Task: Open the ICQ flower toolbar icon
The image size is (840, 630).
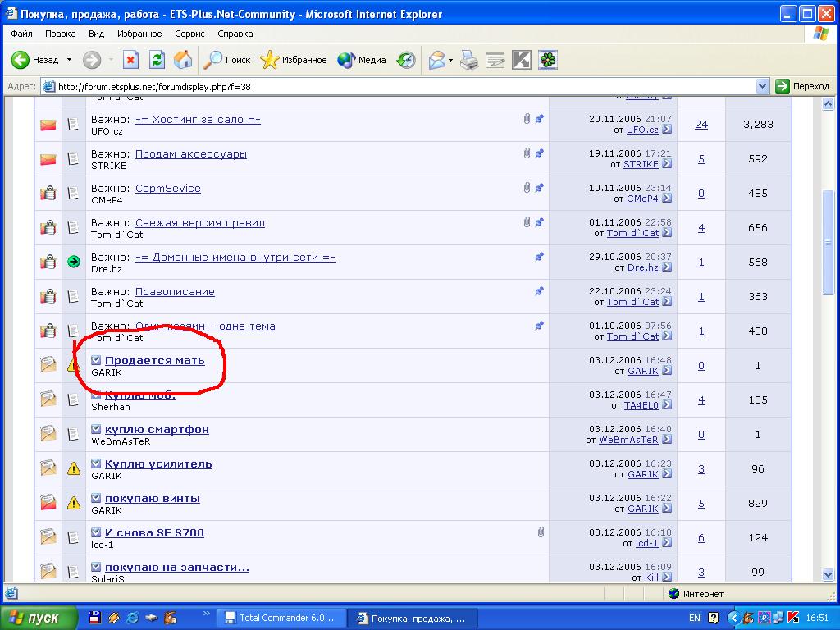Action: [x=547, y=60]
